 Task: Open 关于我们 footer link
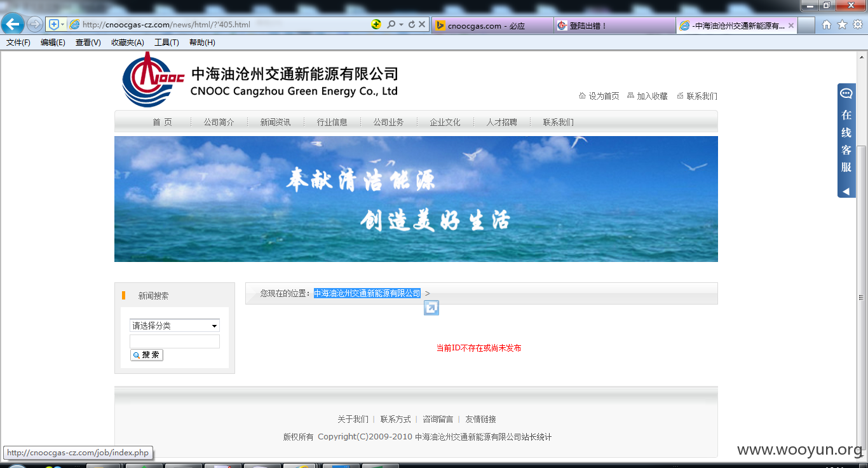(353, 419)
